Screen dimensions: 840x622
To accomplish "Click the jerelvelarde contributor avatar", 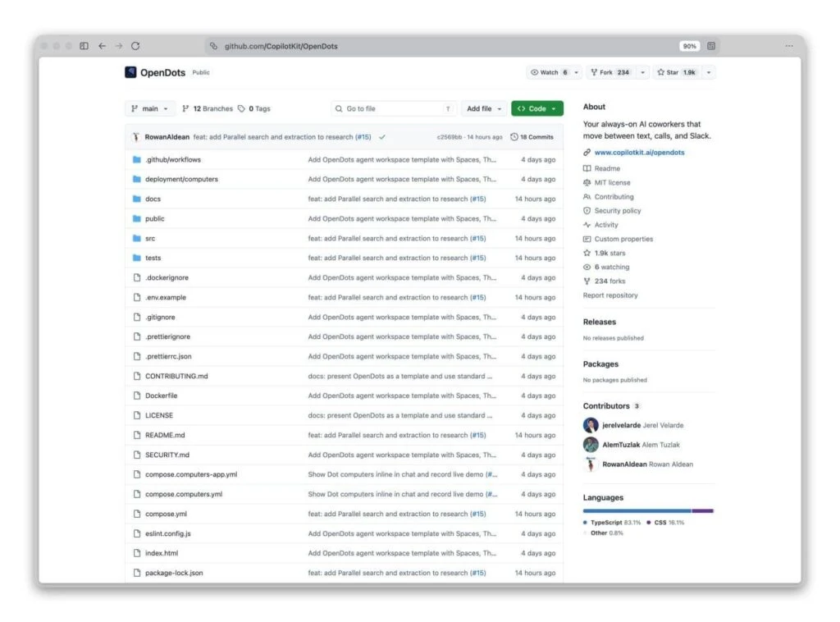I will (x=591, y=425).
